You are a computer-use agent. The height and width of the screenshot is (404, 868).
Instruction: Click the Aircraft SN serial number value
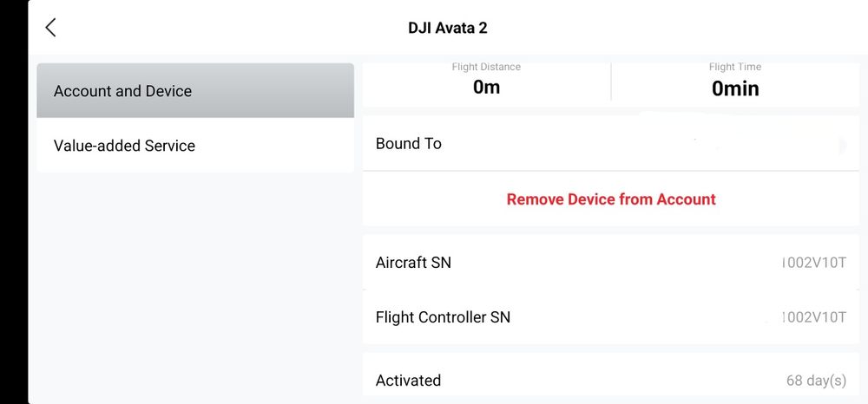click(x=812, y=263)
